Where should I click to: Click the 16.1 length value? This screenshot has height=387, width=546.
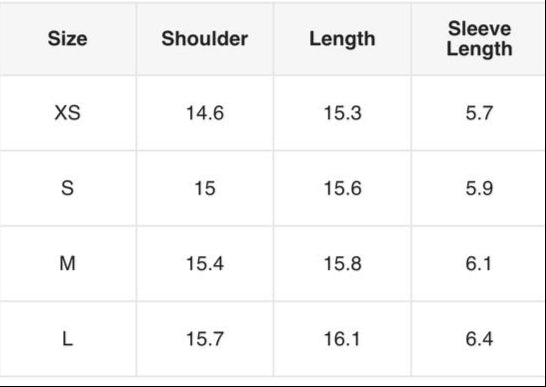[342, 339]
